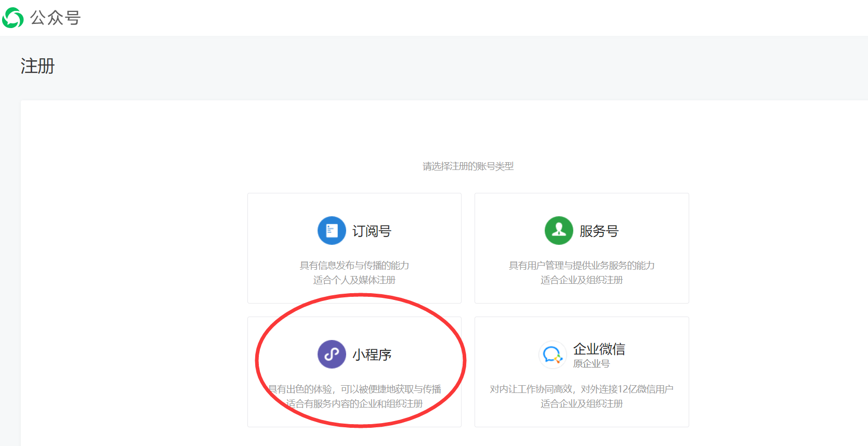Click the 请选择注册的账号类型 prompt text

468,166
